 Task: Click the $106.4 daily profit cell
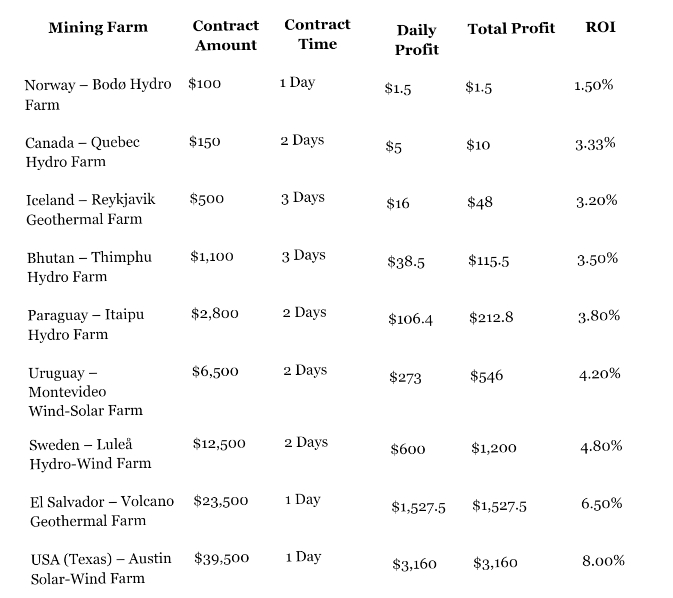(x=410, y=319)
